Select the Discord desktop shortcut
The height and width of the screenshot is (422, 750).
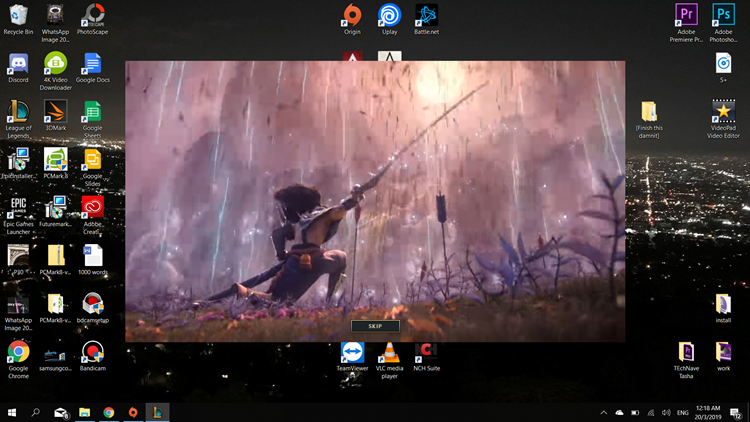[x=18, y=67]
